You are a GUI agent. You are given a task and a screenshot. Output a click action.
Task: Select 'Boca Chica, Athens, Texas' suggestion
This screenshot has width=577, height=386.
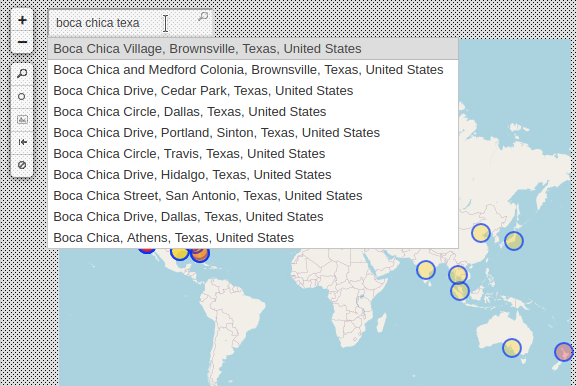pyautogui.click(x=253, y=238)
